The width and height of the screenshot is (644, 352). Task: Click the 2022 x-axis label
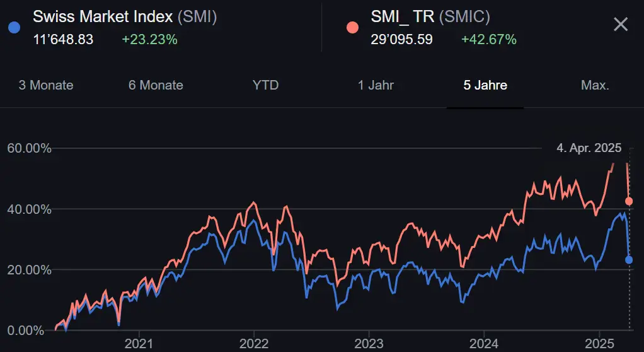point(254,343)
